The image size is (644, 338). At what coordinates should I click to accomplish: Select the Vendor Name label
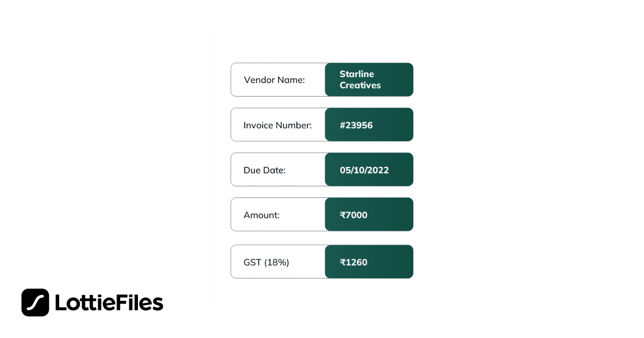[274, 80]
